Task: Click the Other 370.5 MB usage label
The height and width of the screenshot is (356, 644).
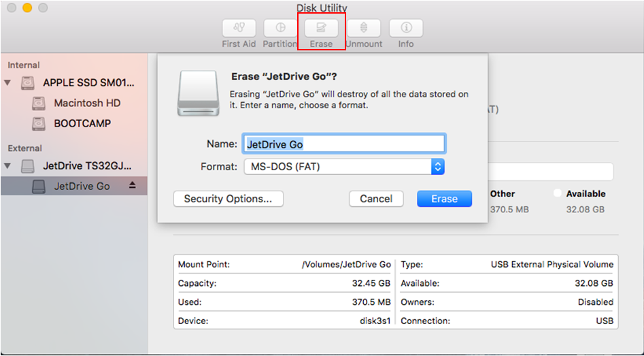Action: [509, 210]
